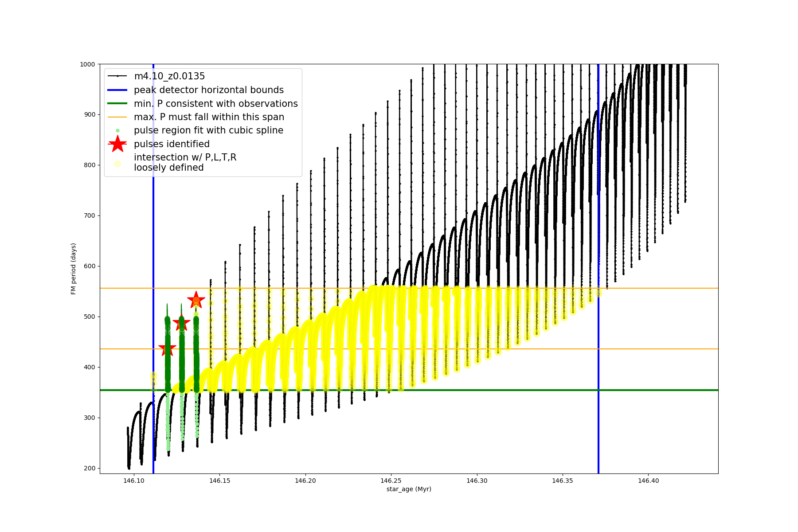The image size is (798, 532).
Task: Click the pale yellow circle legend marker
Action: click(117, 164)
